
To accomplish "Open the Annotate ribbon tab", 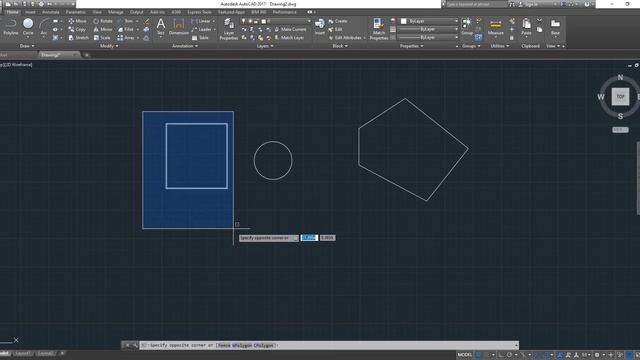I will [51, 12].
